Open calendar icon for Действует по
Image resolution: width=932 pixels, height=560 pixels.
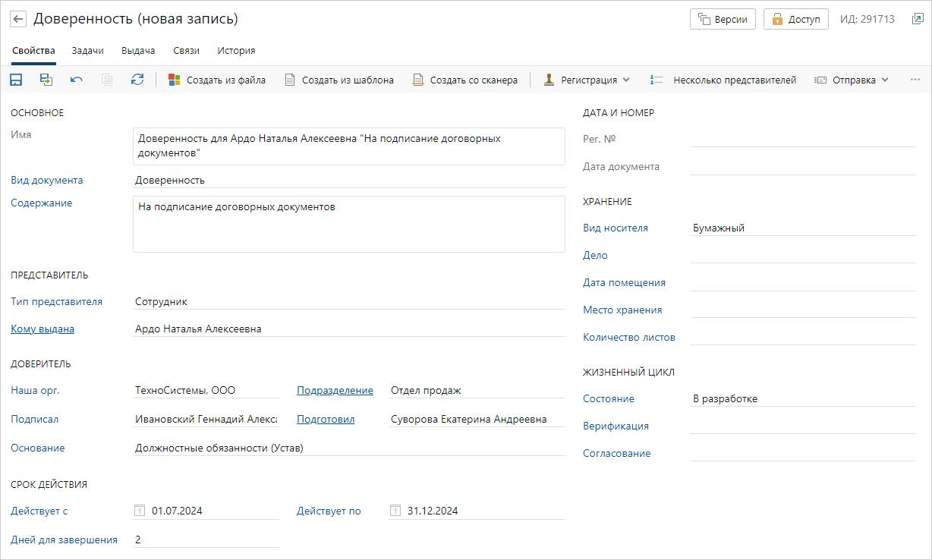click(395, 511)
